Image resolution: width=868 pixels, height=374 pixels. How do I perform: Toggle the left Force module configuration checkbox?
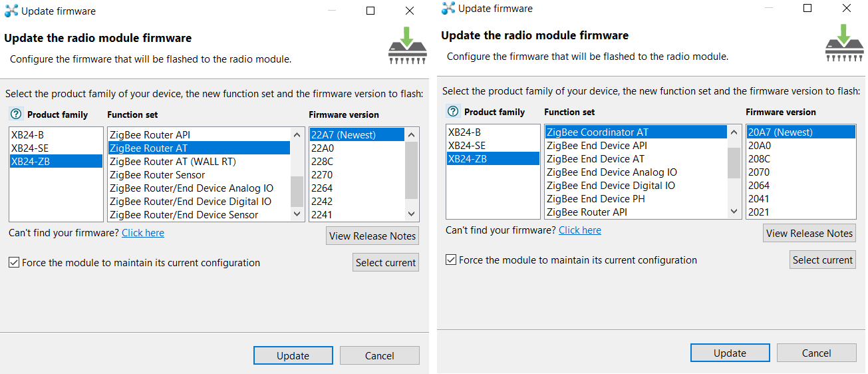(14, 262)
